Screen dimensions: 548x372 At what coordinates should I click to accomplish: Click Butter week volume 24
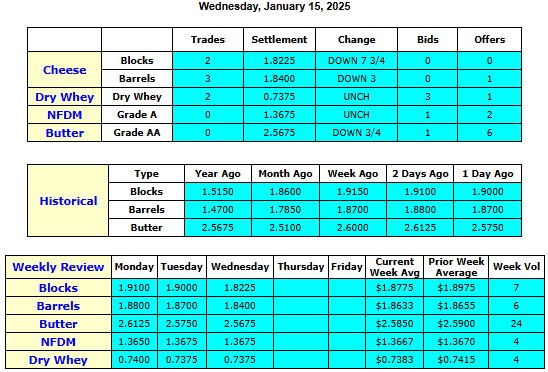click(516, 324)
